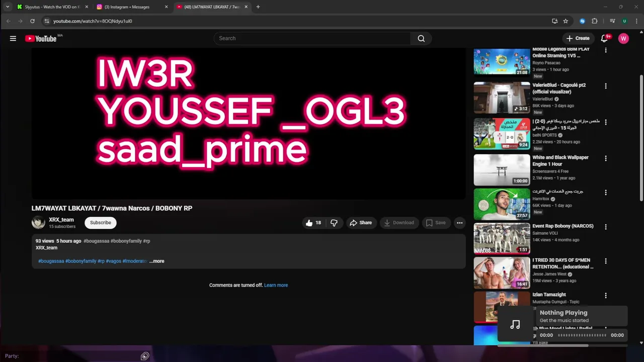Click the music note icon in overlay

click(x=515, y=325)
